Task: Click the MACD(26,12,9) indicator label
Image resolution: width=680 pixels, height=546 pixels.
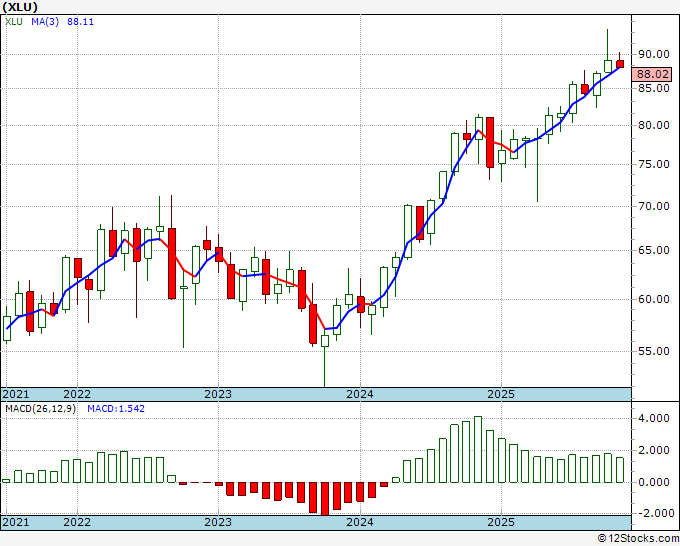Action: point(40,409)
